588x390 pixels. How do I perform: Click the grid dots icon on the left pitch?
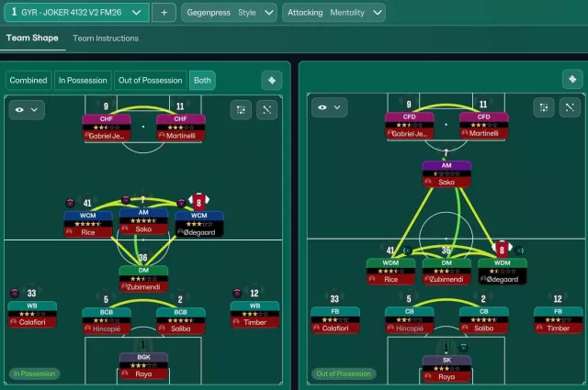pyautogui.click(x=241, y=110)
